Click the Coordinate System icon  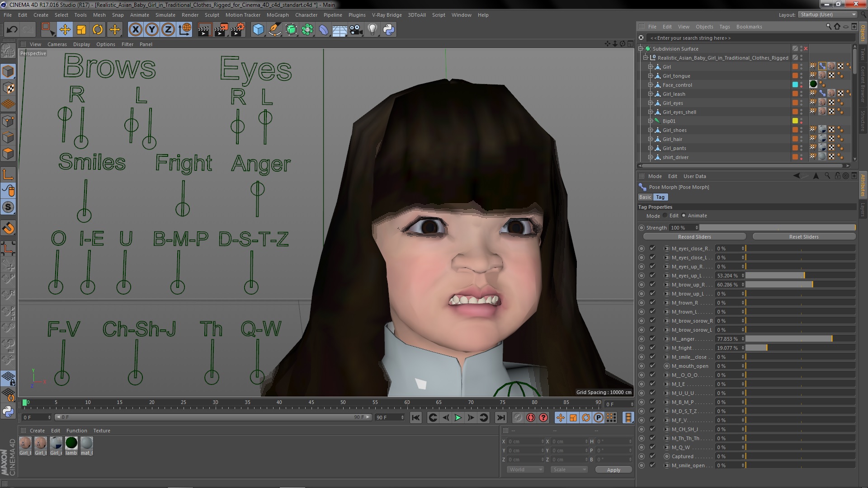click(185, 30)
